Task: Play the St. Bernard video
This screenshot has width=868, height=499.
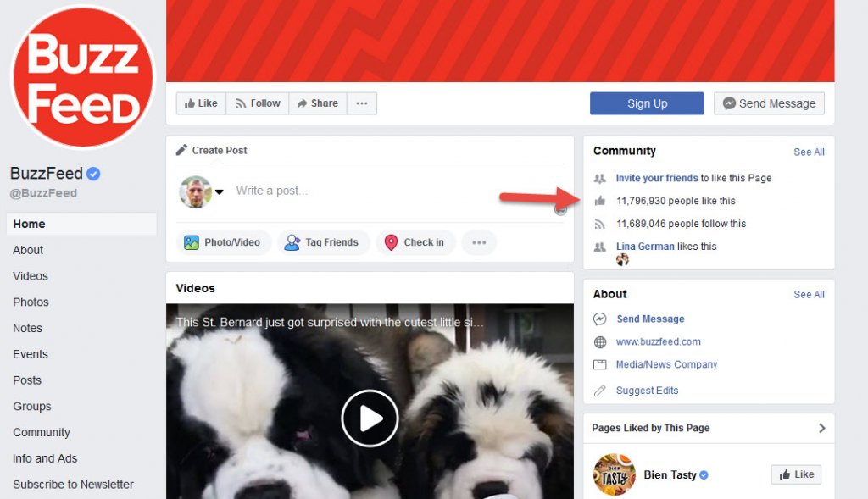Action: point(370,419)
